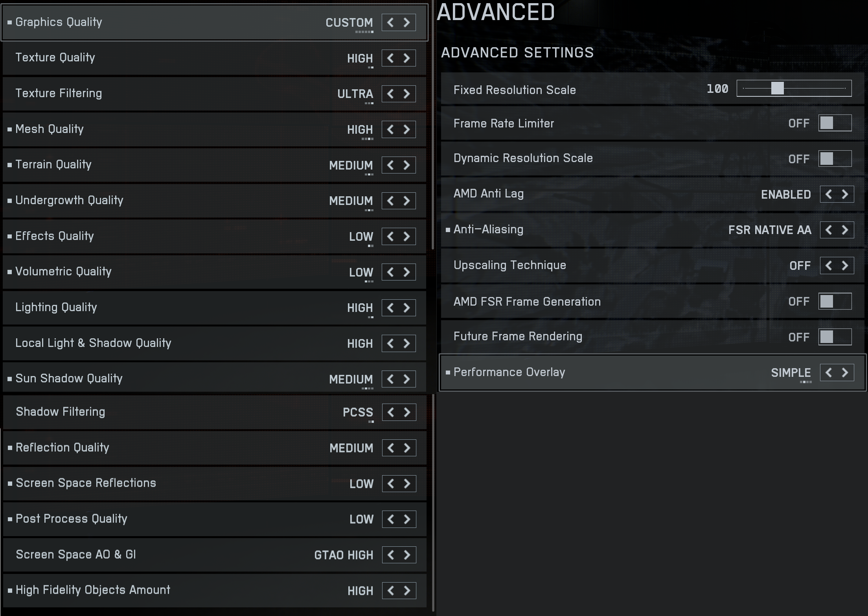Click right arrow for Screen Space Reflections
This screenshot has height=616, width=868.
pos(407,483)
